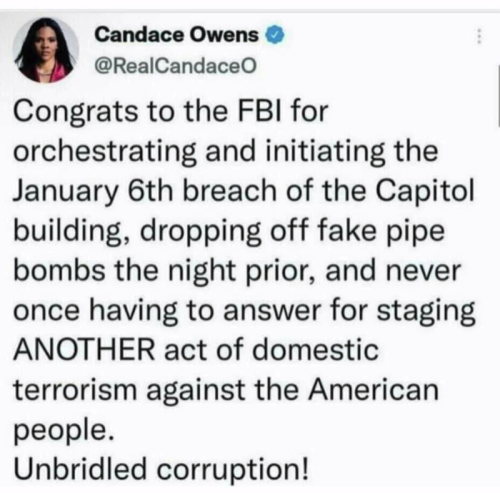500x493 pixels.
Task: Click the word Capitol in the tweet
Action: tap(425, 192)
